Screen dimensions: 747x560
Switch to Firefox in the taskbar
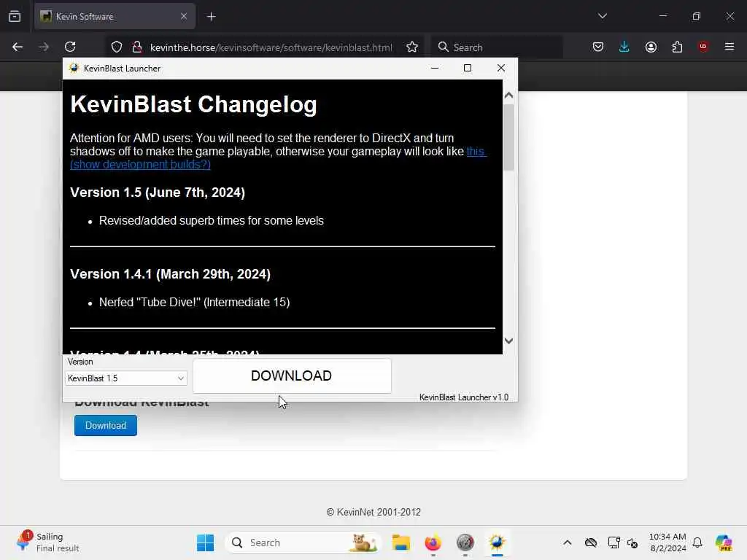[433, 542]
